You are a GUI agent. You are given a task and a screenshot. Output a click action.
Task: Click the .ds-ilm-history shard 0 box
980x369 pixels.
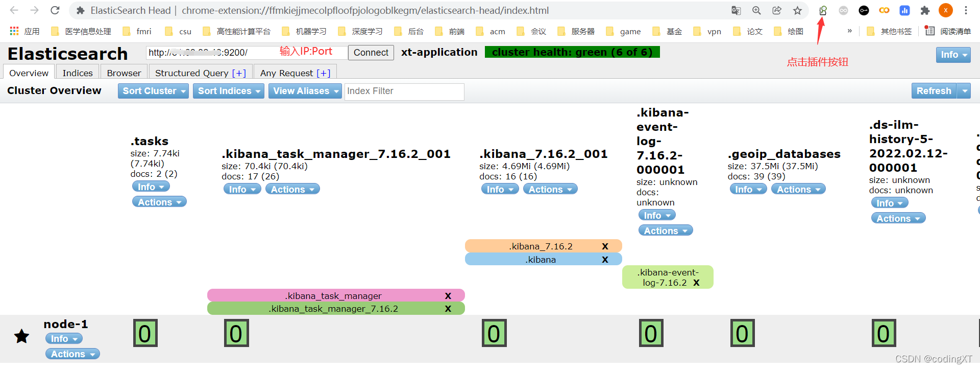pos(884,333)
